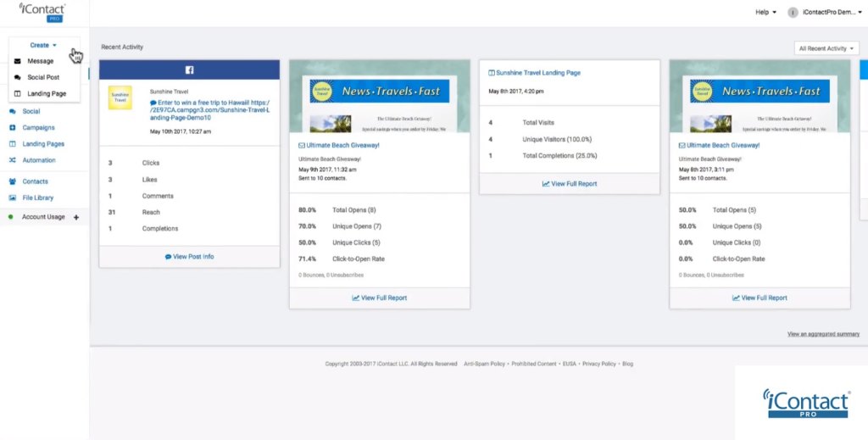Open the Create dropdown menu
The width and height of the screenshot is (868, 440).
(x=43, y=45)
